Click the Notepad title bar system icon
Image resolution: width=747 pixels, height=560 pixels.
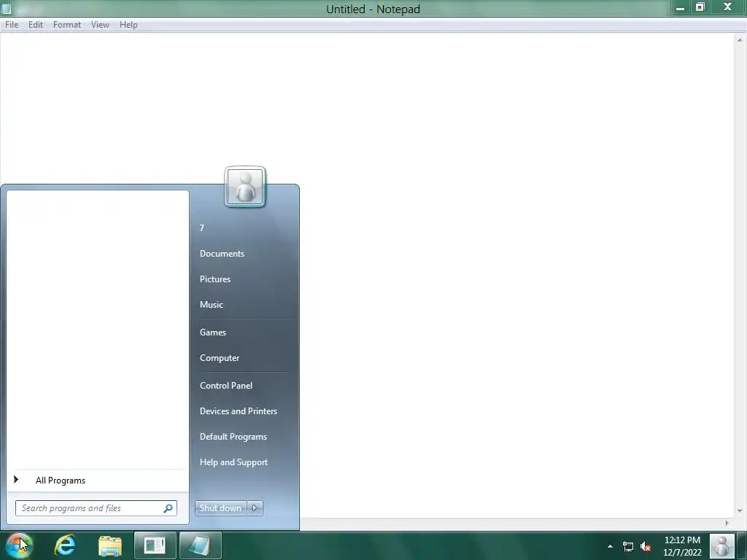(6, 9)
